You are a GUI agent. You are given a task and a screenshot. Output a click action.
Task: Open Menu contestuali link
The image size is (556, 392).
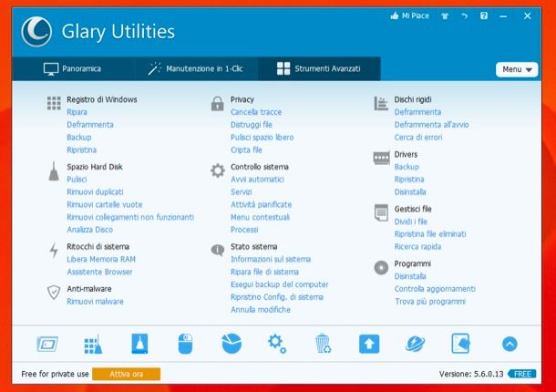click(x=260, y=217)
